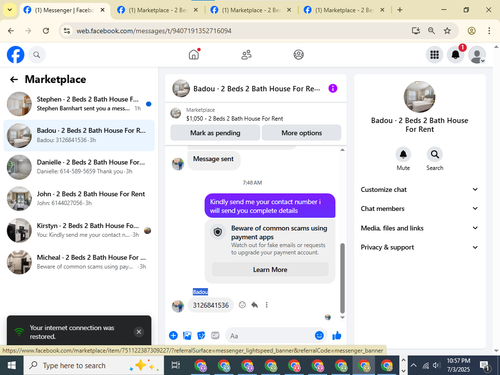This screenshot has width=500, height=375.
Task: Switch to the third Marketplace browser tab
Action: (251, 10)
